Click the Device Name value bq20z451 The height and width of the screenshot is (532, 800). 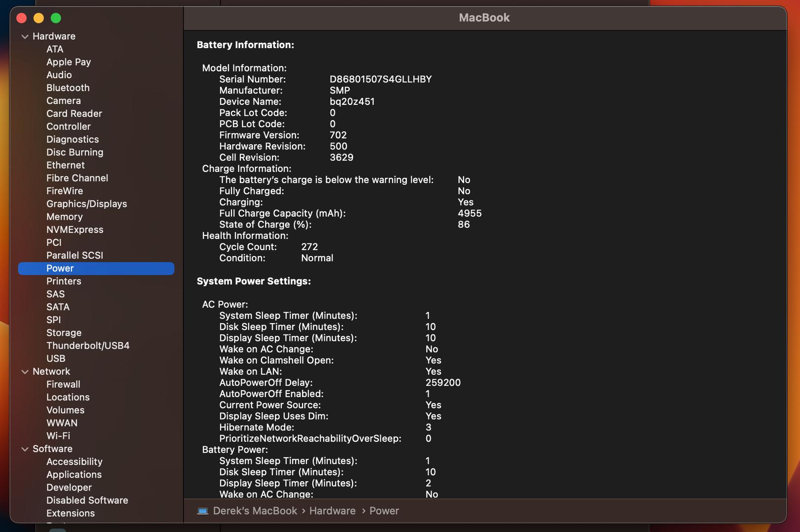click(x=352, y=101)
